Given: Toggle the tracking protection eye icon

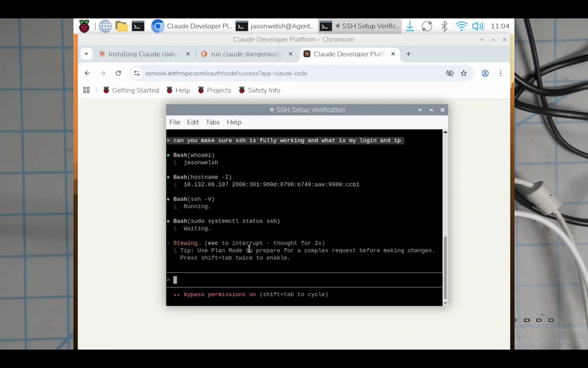Looking at the screenshot, I should (449, 73).
